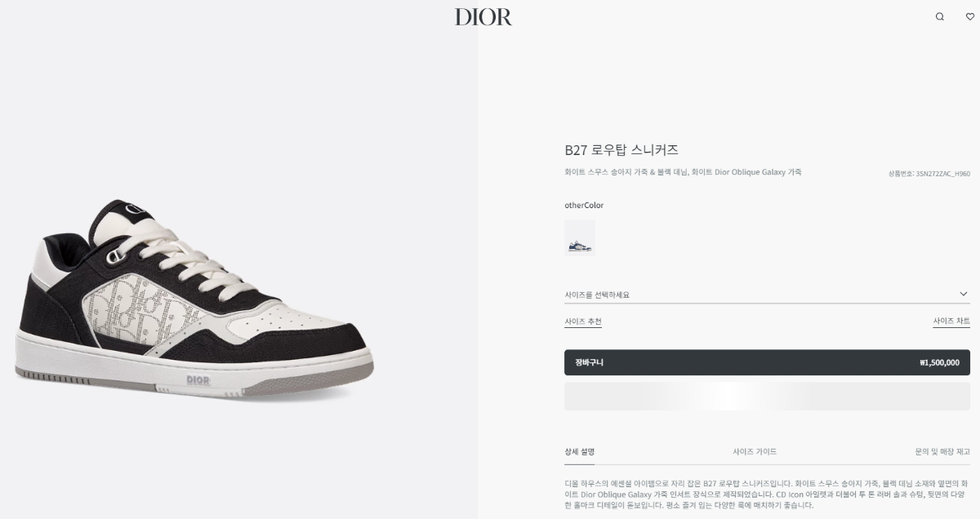Click the ₩1,500,000 price label
The width and height of the screenshot is (980, 519).
(939, 362)
